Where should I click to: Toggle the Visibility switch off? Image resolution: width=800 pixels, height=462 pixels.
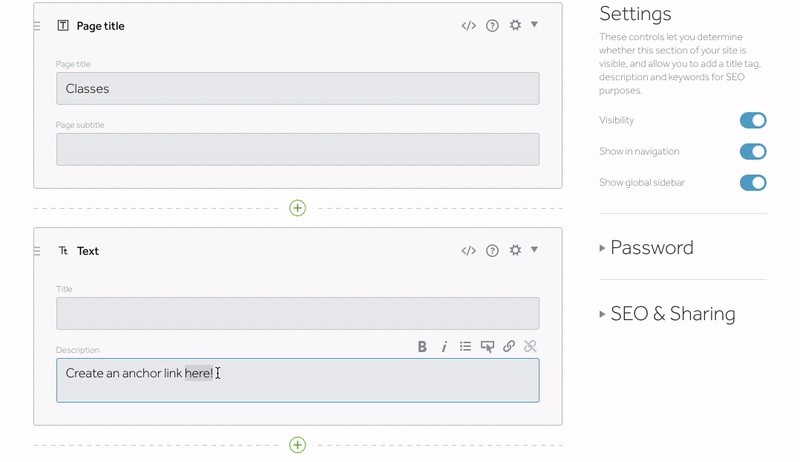753,120
